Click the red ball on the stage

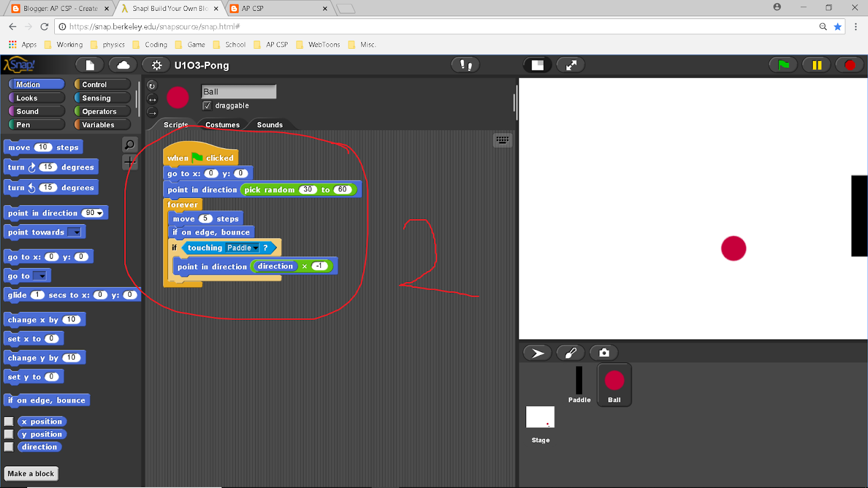(733, 248)
